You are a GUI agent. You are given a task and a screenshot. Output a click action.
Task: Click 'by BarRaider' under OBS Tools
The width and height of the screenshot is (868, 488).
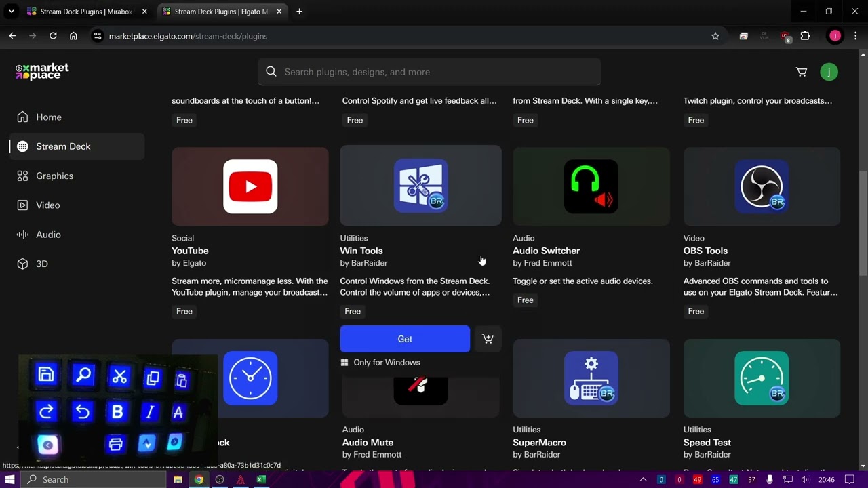coord(707,263)
